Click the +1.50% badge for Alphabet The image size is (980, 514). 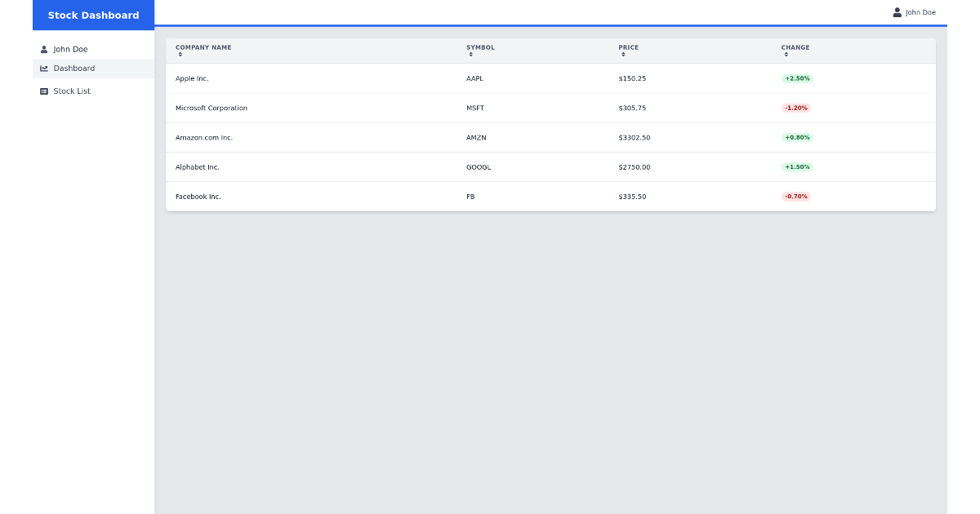795,166
